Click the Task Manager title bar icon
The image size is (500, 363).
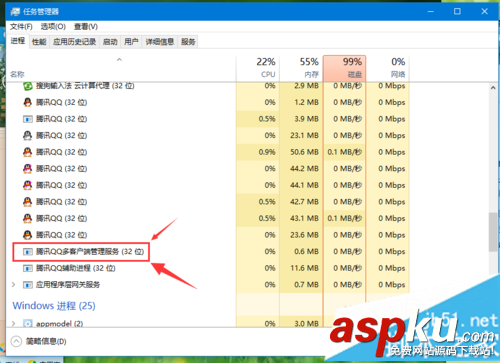15,12
